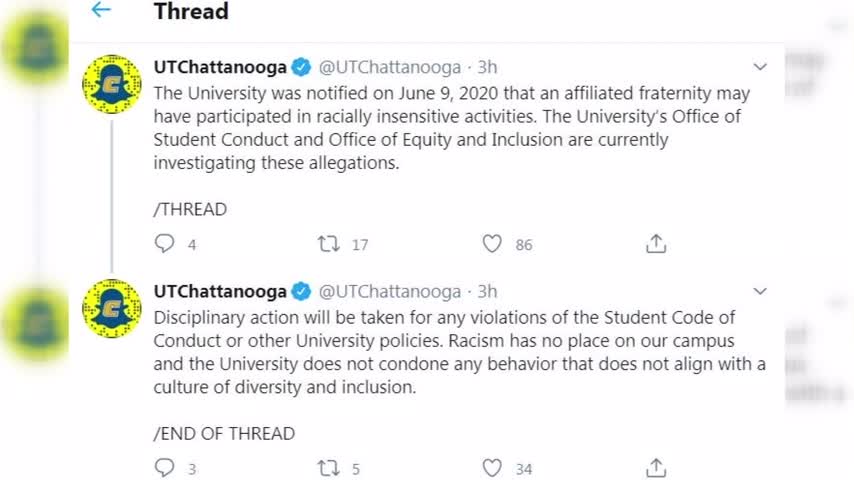The width and height of the screenshot is (854, 480).
Task: Open the second tweet's chevron menu
Action: 760,291
